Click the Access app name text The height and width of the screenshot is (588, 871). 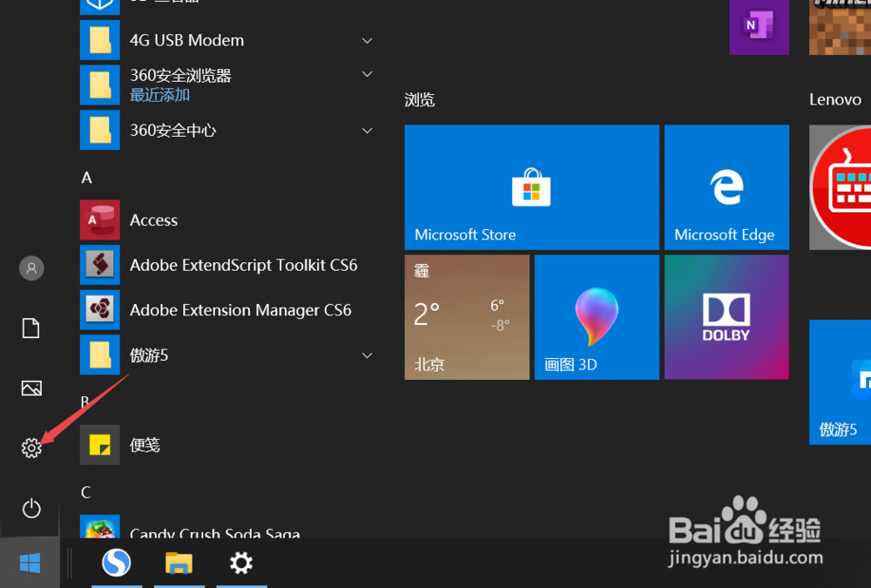click(154, 220)
